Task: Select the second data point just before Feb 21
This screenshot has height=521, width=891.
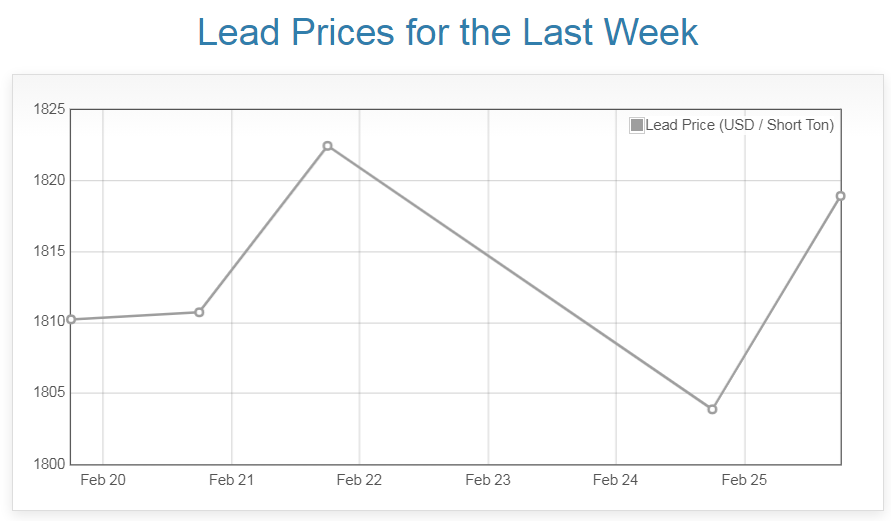Action: point(199,312)
